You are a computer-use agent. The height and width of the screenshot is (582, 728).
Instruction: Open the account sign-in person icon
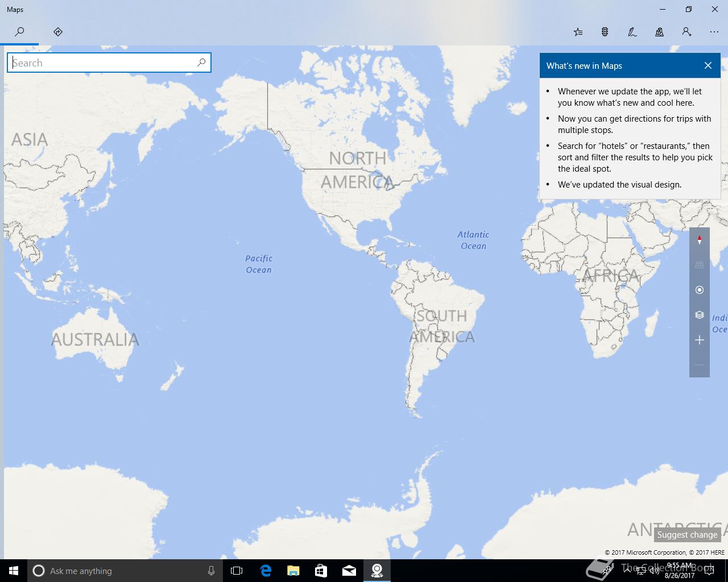pos(687,32)
